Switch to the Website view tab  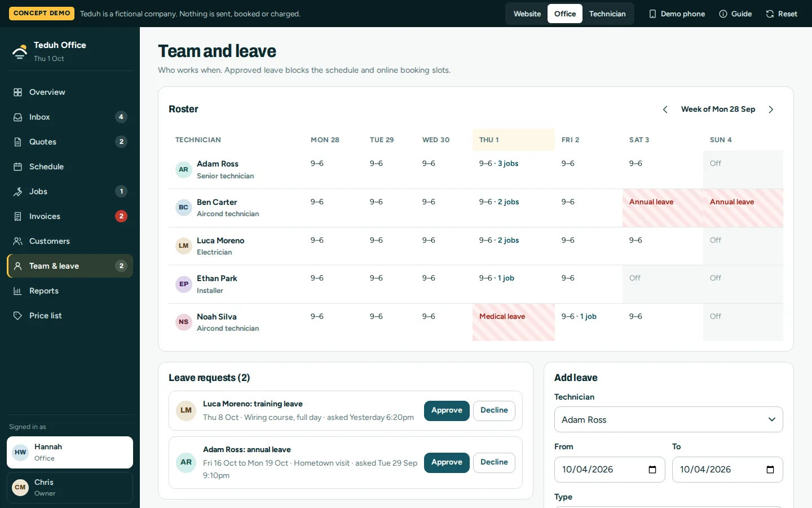[527, 14]
